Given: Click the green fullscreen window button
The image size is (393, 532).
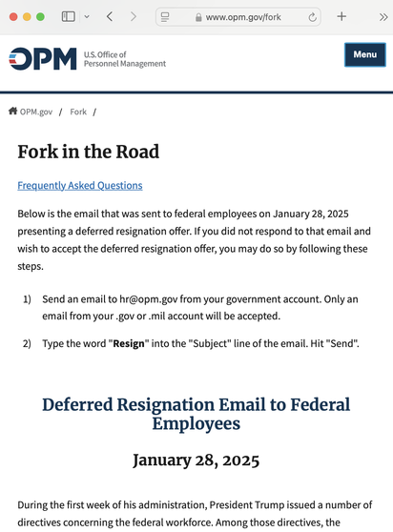Looking at the screenshot, I should click(40, 16).
